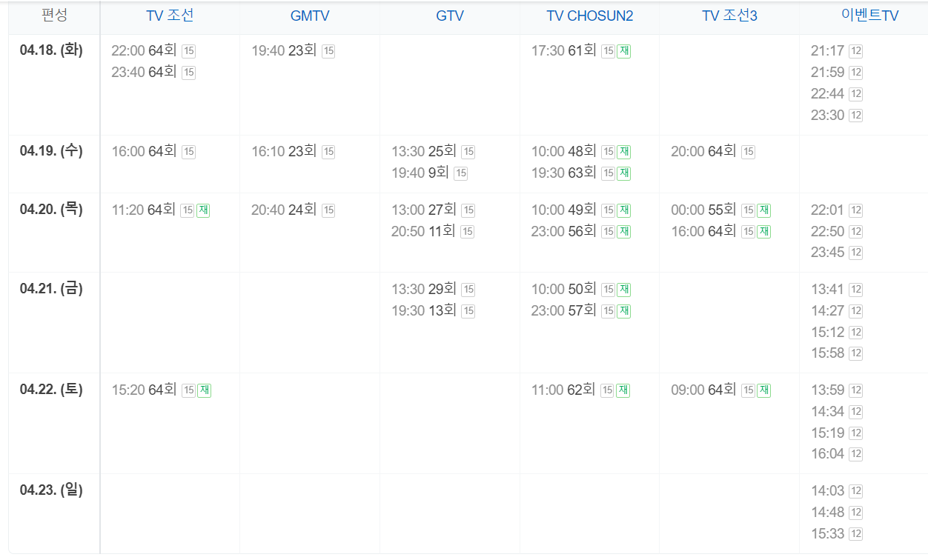Click the 13:41 이벤트TV time entry
Image resolution: width=928 pixels, height=560 pixels.
tap(827, 289)
